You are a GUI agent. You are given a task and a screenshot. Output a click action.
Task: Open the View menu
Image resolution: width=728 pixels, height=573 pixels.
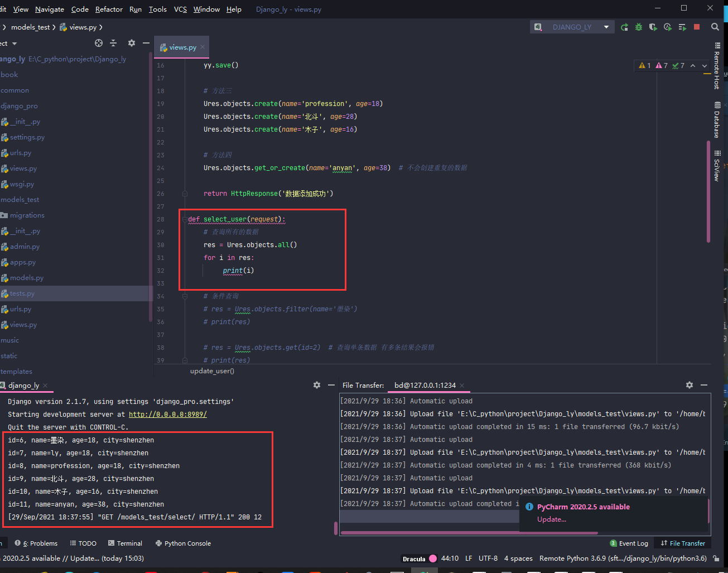pos(21,9)
